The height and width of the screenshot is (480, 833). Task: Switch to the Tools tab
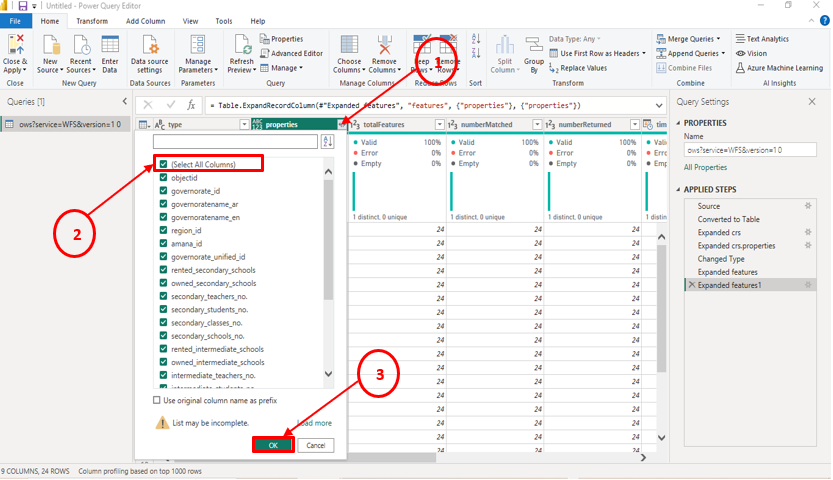coord(224,21)
